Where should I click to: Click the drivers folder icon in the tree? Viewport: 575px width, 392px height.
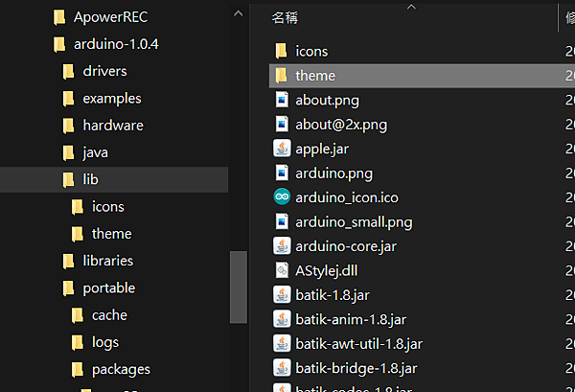(69, 72)
